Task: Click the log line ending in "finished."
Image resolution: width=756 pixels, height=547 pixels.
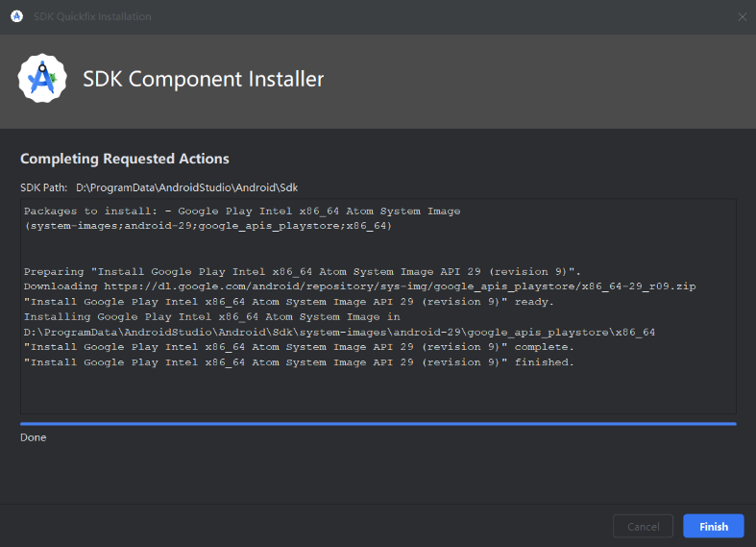Action: click(299, 362)
